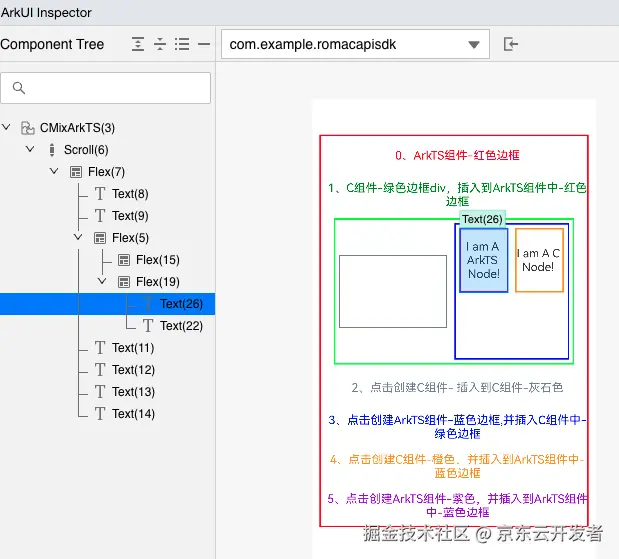Focus the component tree search field
The height and width of the screenshot is (559, 619).
click(x=105, y=88)
